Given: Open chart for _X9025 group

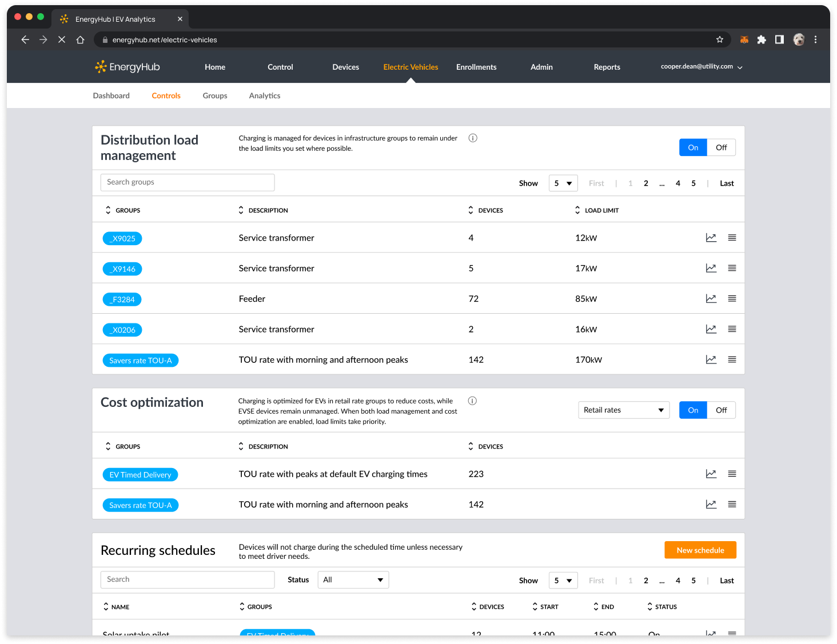Looking at the screenshot, I should [711, 238].
